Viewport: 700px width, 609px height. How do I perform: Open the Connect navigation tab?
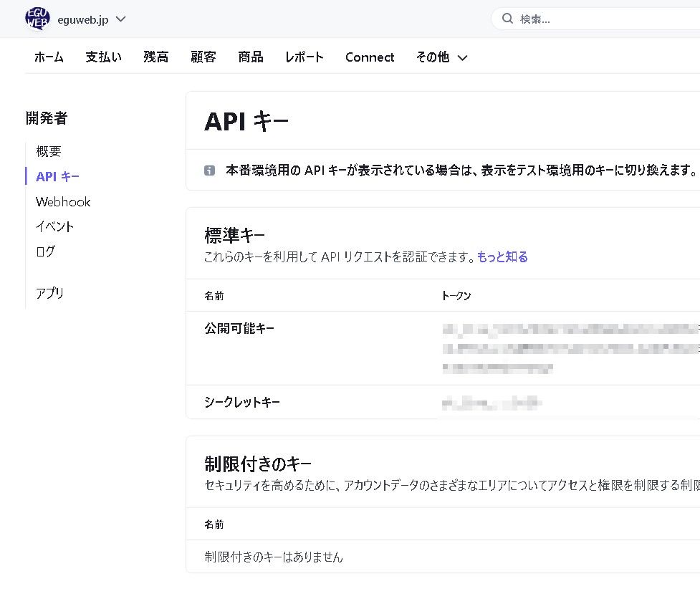(370, 57)
